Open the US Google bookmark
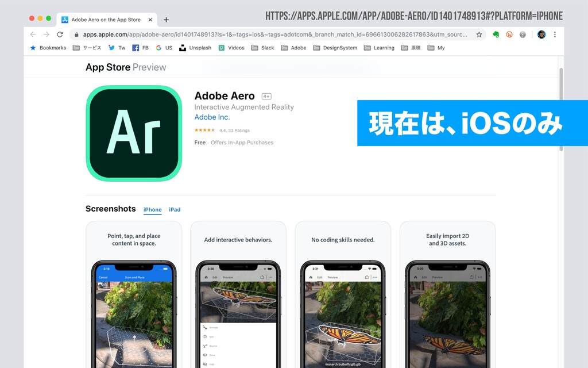This screenshot has height=368, width=588. click(164, 48)
